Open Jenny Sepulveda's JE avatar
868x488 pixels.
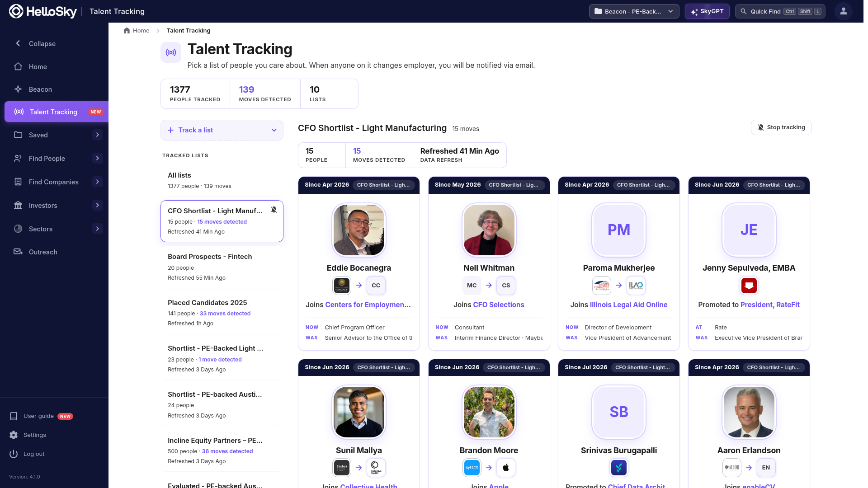(749, 230)
